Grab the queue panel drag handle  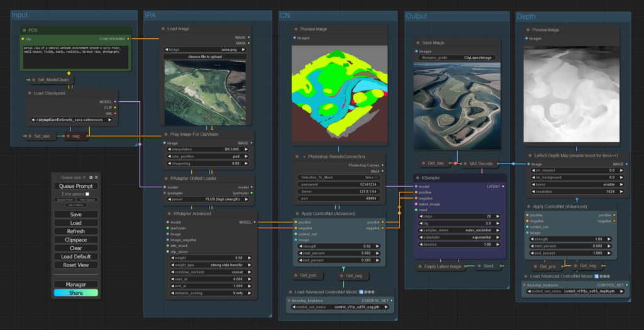click(55, 178)
